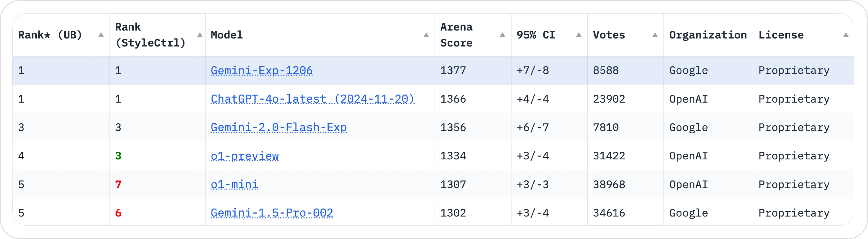Click the Votes value 23902 for ChatGPT-4o-latest
This screenshot has width=868, height=239.
click(609, 99)
